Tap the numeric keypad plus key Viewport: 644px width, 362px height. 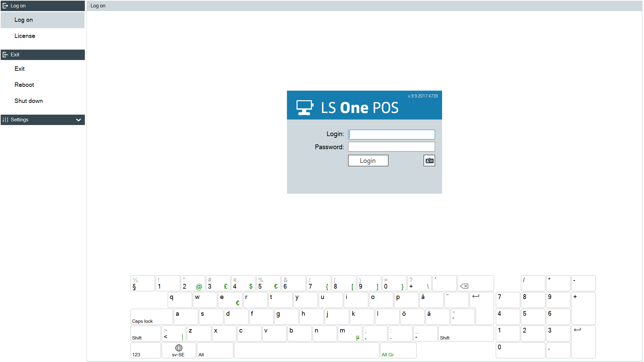[x=583, y=308]
